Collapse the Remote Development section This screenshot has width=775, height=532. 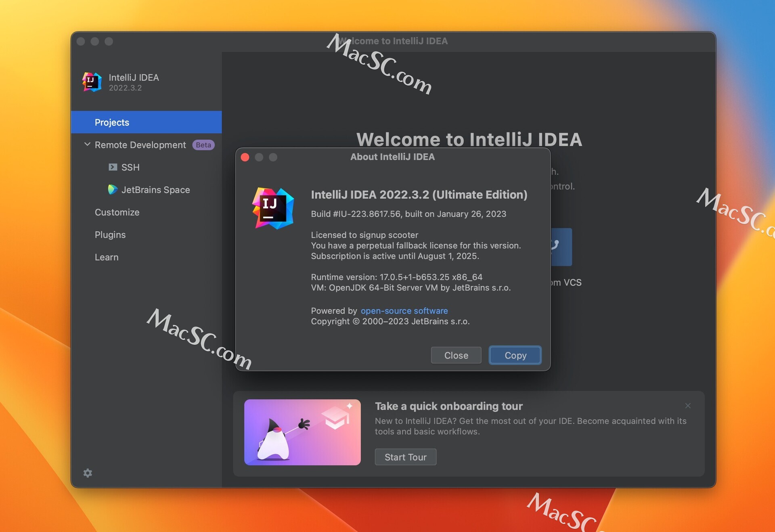click(x=87, y=145)
